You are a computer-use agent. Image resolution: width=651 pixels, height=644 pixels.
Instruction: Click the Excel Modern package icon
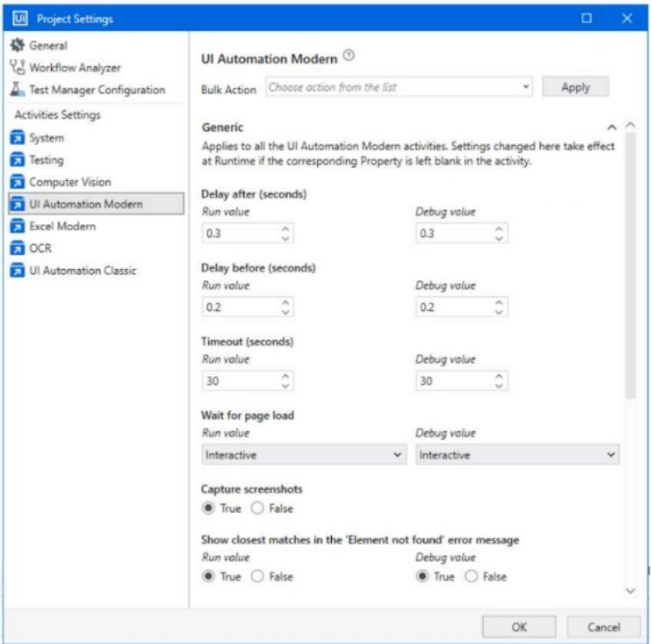point(17,226)
